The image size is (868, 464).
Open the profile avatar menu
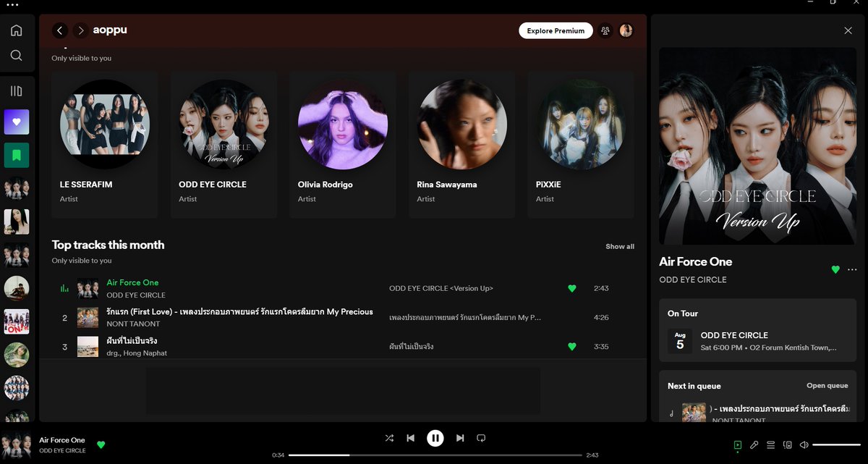click(x=626, y=31)
